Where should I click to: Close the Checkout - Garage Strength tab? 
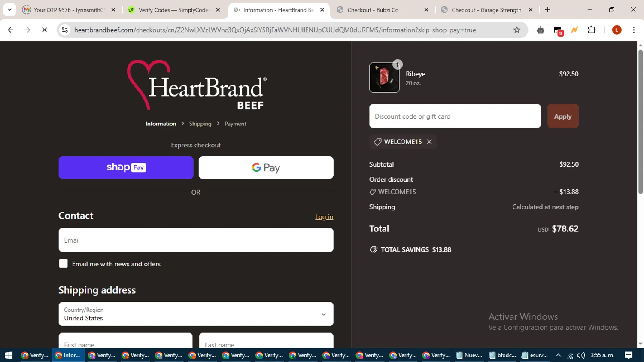coord(531,9)
